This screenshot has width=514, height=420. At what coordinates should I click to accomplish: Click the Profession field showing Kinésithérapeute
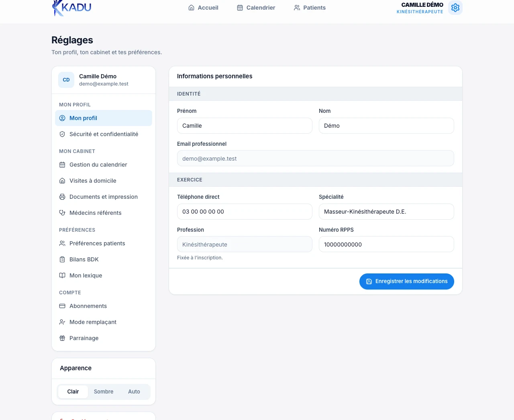[x=245, y=245]
